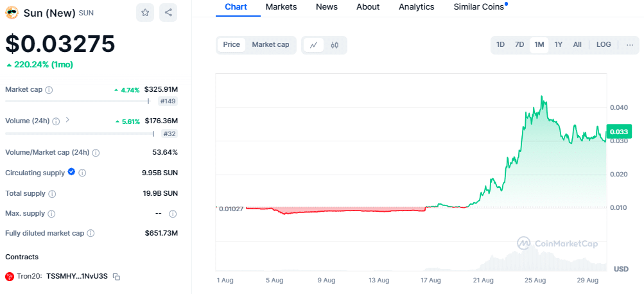Click the #32 volume rank badge

(x=170, y=134)
